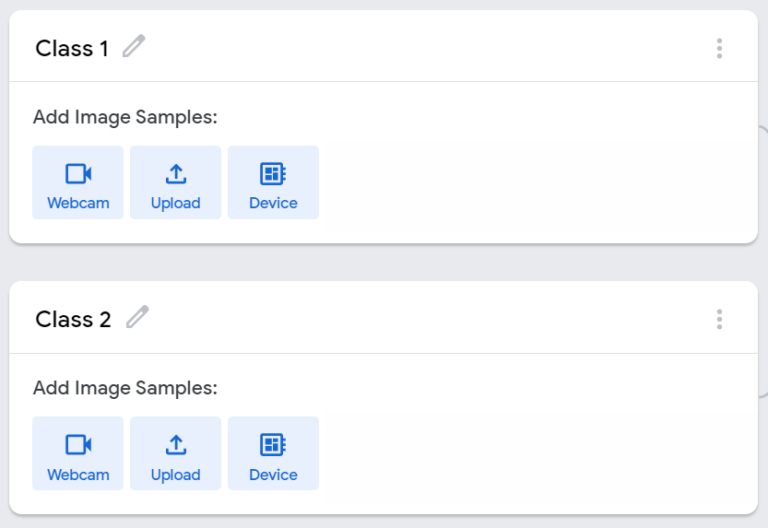
Task: Click "Add Image Samples:" label in Class 1
Action: [x=125, y=117]
